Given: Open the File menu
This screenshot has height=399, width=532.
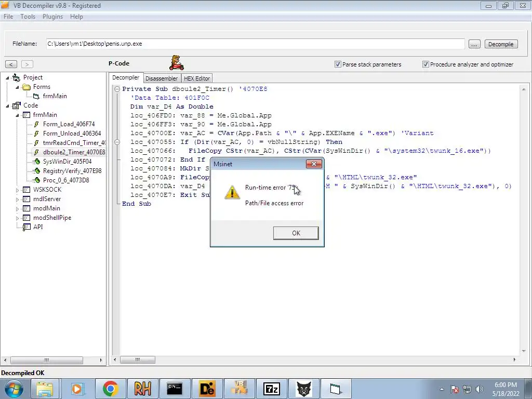Looking at the screenshot, I should tap(8, 17).
